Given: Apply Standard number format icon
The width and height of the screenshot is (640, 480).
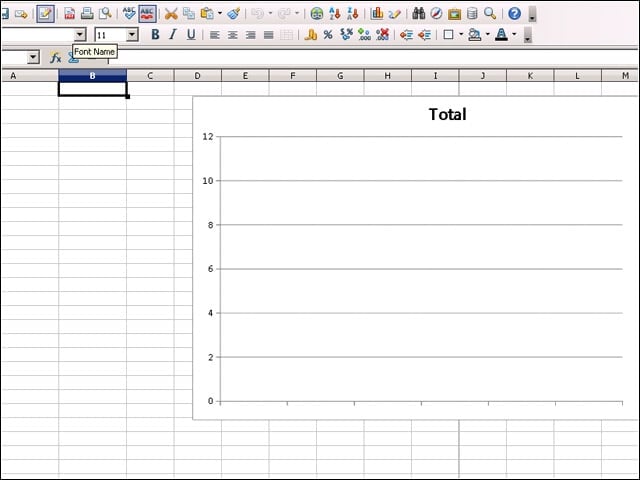Looking at the screenshot, I should (347, 35).
